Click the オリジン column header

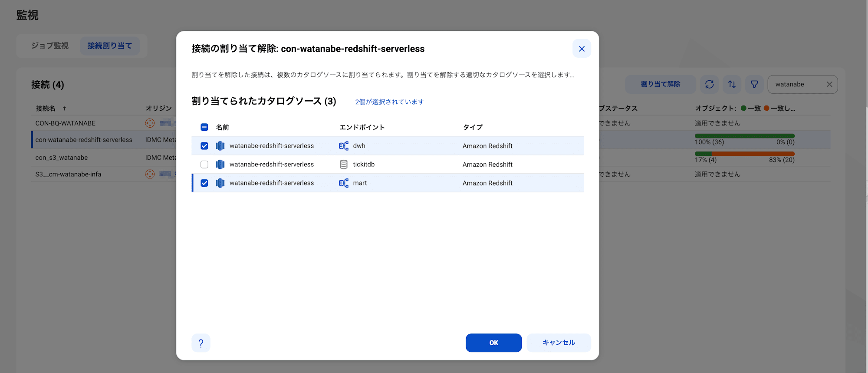[158, 108]
